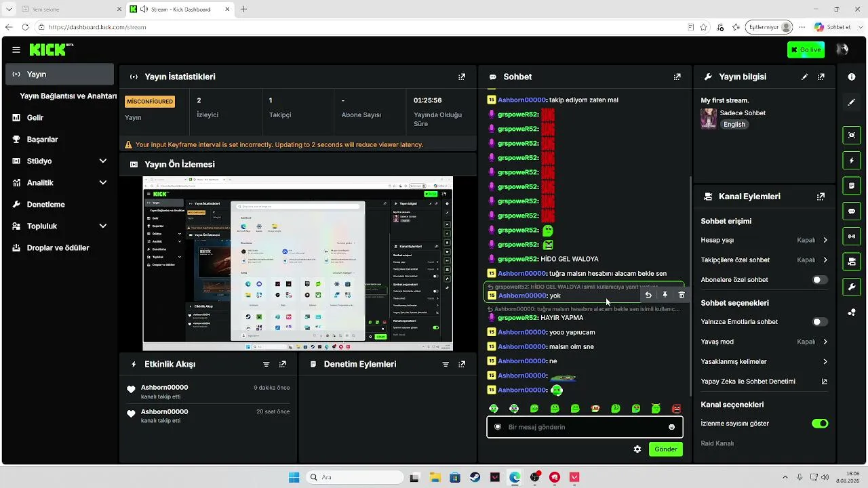Open Yasaklanmış kelimeler settings
The image size is (868, 488).
tap(764, 361)
